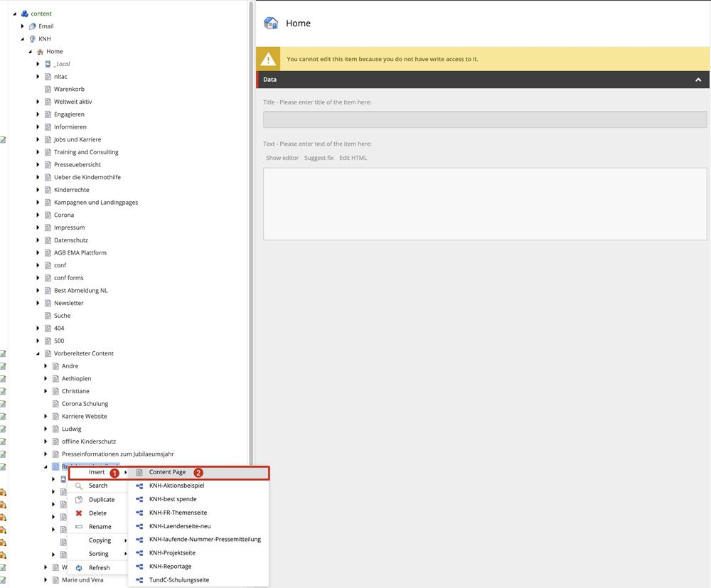Click into the Title input field
Viewport: 711px width, 588px height.
(x=485, y=119)
